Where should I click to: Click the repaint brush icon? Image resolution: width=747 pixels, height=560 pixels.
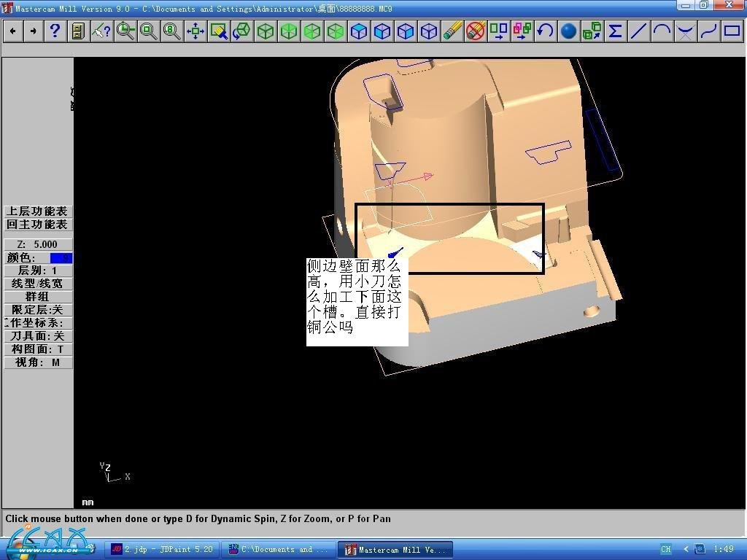[218, 31]
